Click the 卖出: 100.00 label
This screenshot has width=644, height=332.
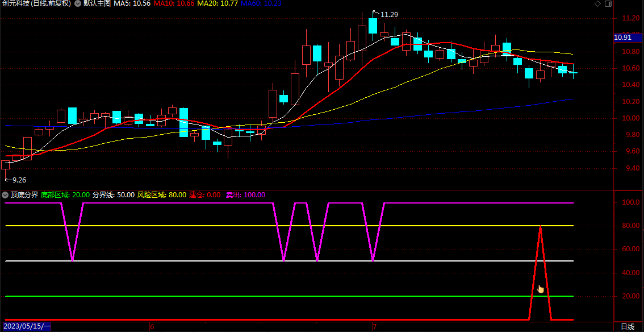(245, 195)
